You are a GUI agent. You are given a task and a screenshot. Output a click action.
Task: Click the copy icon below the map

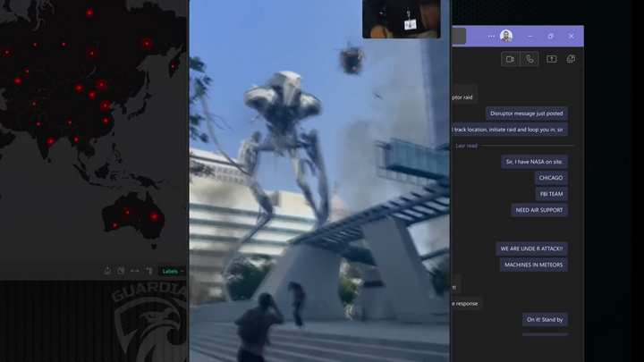tap(121, 271)
